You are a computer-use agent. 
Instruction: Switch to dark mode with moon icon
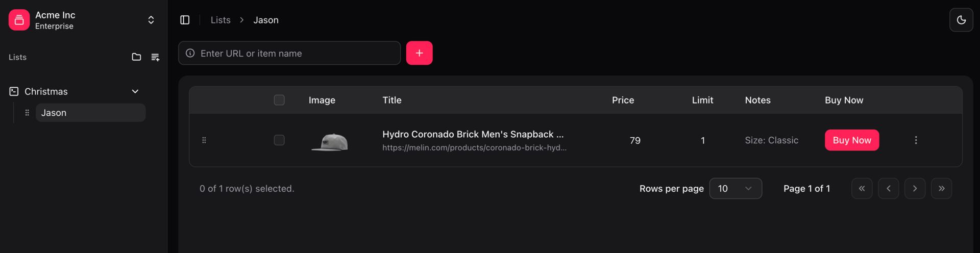click(961, 20)
